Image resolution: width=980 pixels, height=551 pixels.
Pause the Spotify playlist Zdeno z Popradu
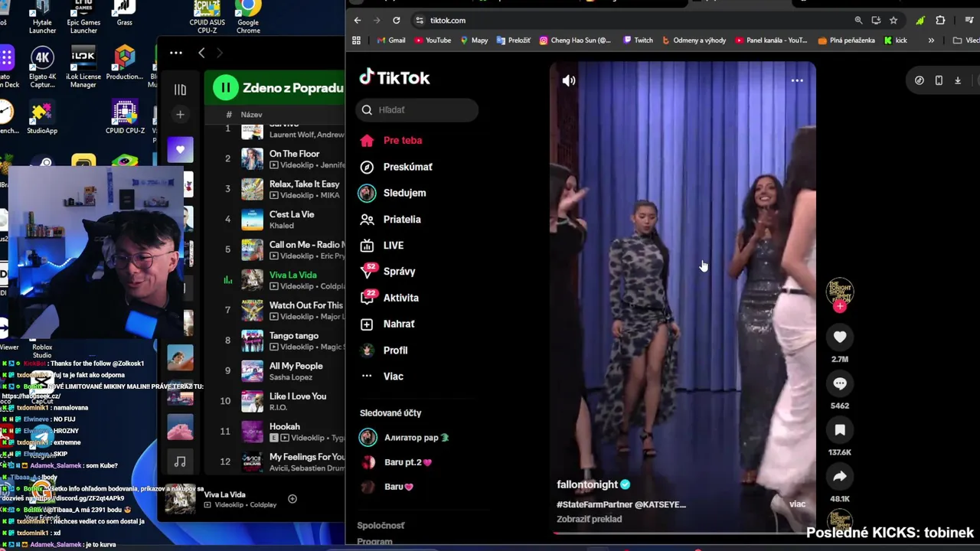point(226,88)
